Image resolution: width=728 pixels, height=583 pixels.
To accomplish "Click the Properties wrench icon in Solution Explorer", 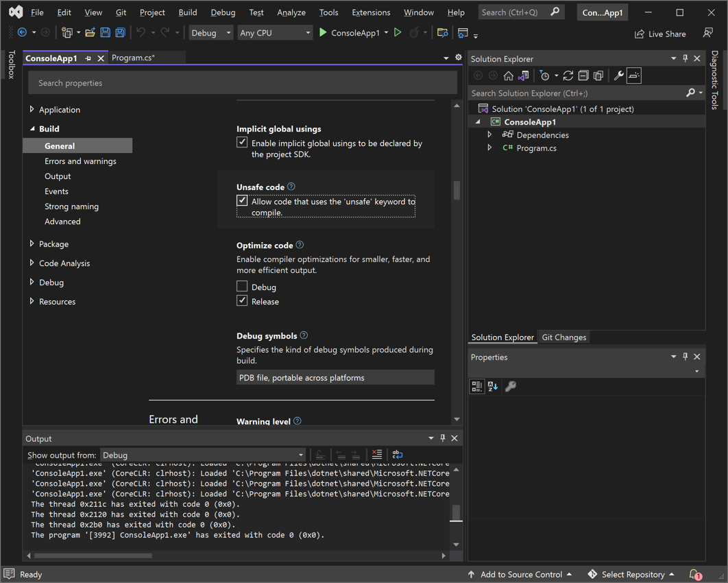I will 618,75.
